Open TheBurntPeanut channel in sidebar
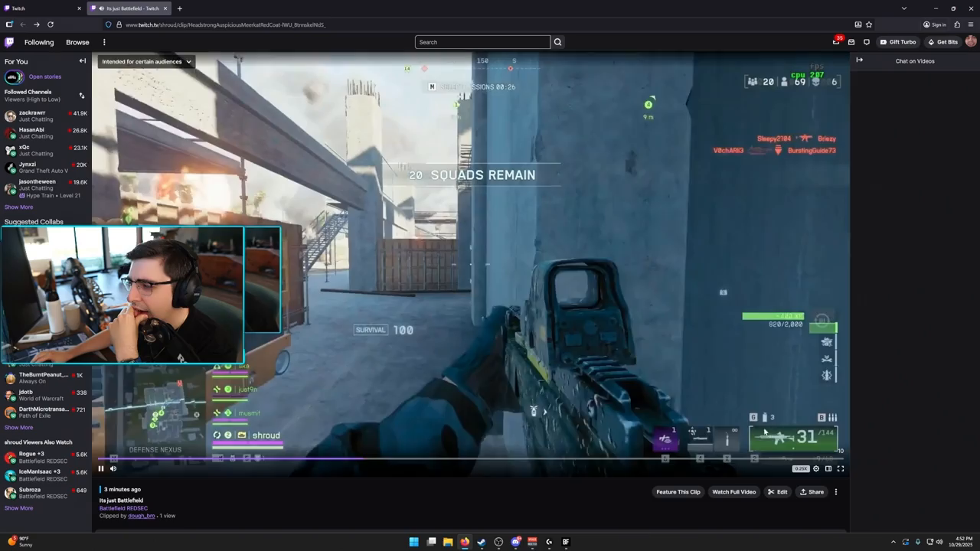 [x=46, y=378]
